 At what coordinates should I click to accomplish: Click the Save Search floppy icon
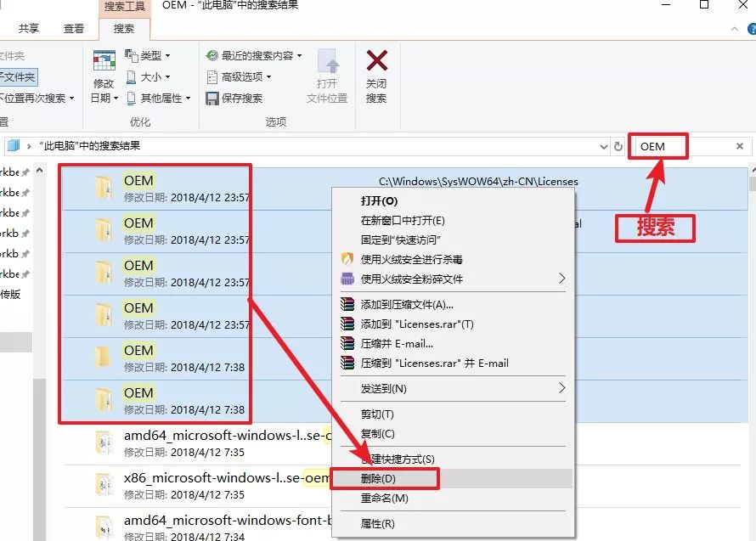212,99
